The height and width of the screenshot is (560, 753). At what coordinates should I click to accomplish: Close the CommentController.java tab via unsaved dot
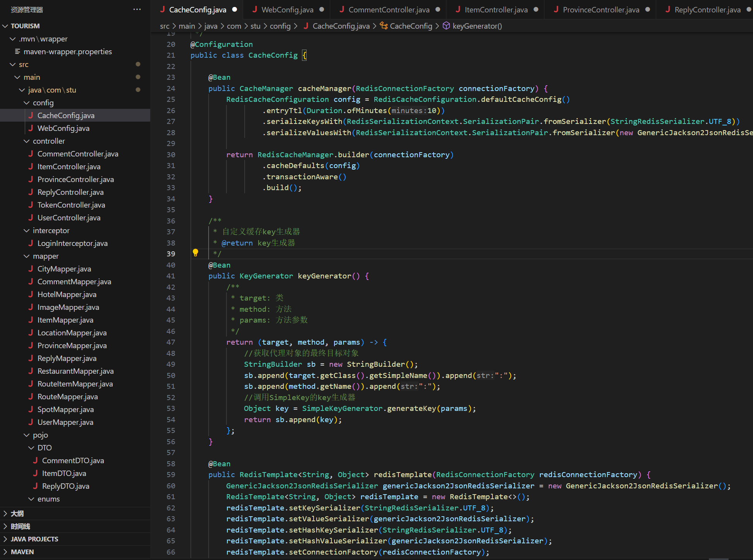coord(438,9)
